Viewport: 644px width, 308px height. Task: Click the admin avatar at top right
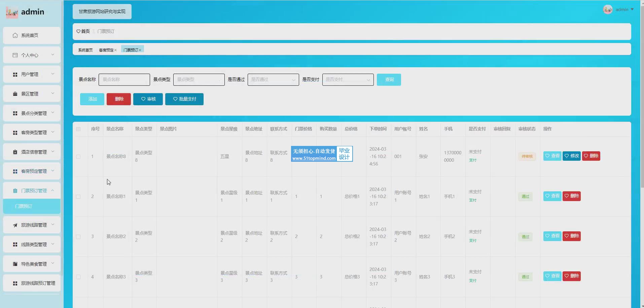pyautogui.click(x=608, y=9)
